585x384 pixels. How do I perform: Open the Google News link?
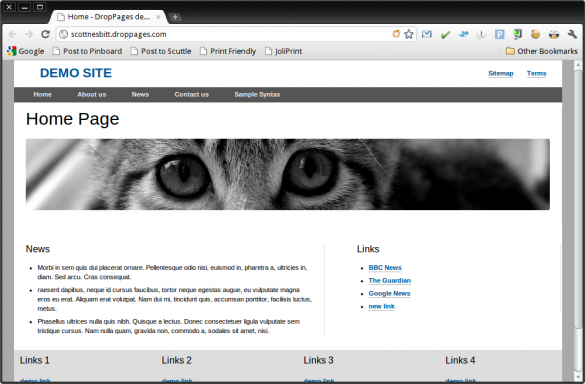point(390,294)
